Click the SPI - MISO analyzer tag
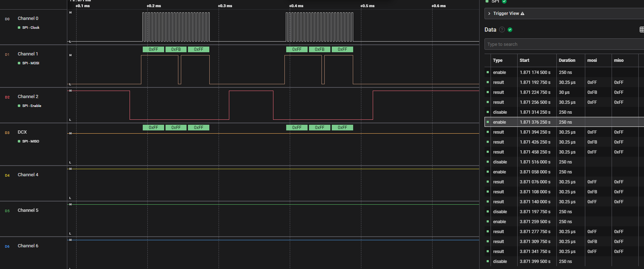Viewport: 644px width, 269px height. (x=31, y=141)
